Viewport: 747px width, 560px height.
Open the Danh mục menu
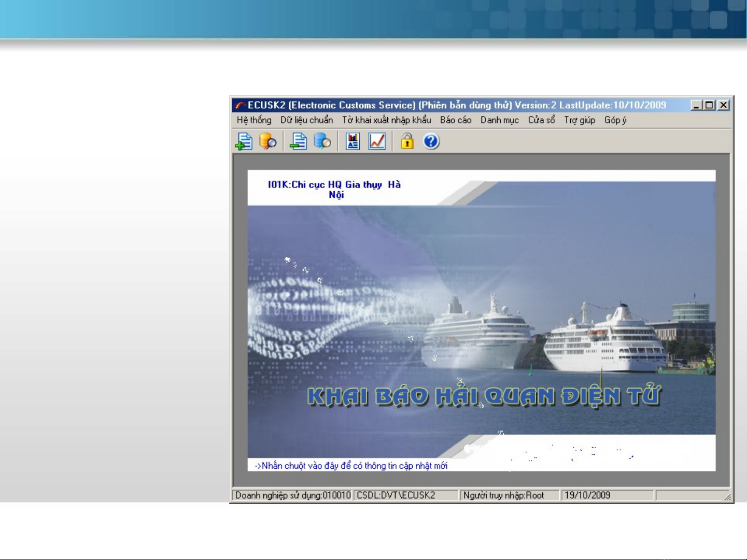pyautogui.click(x=499, y=120)
